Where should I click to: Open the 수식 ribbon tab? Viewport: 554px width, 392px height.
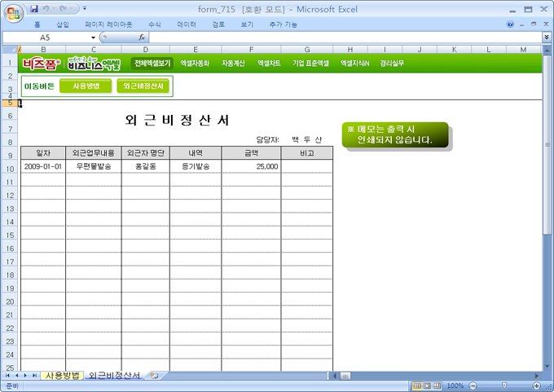click(155, 24)
